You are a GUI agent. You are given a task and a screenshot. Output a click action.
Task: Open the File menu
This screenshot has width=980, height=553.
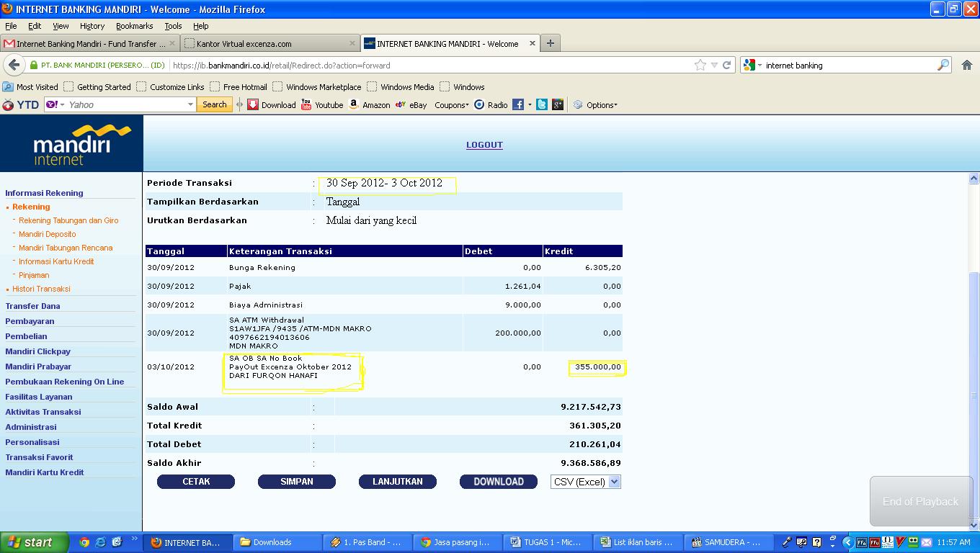tap(11, 26)
